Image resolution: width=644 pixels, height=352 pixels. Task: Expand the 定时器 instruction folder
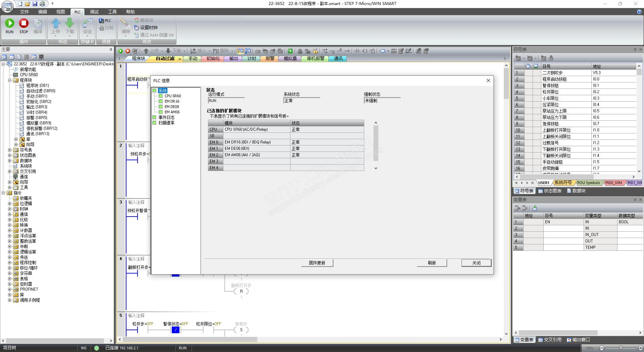pyautogui.click(x=9, y=284)
